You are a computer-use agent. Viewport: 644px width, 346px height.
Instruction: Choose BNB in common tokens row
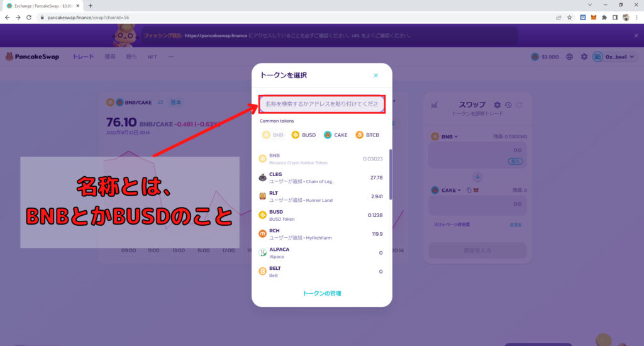point(273,135)
